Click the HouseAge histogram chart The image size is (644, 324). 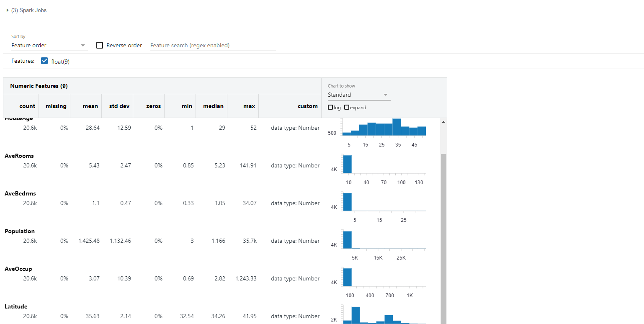tap(384, 127)
